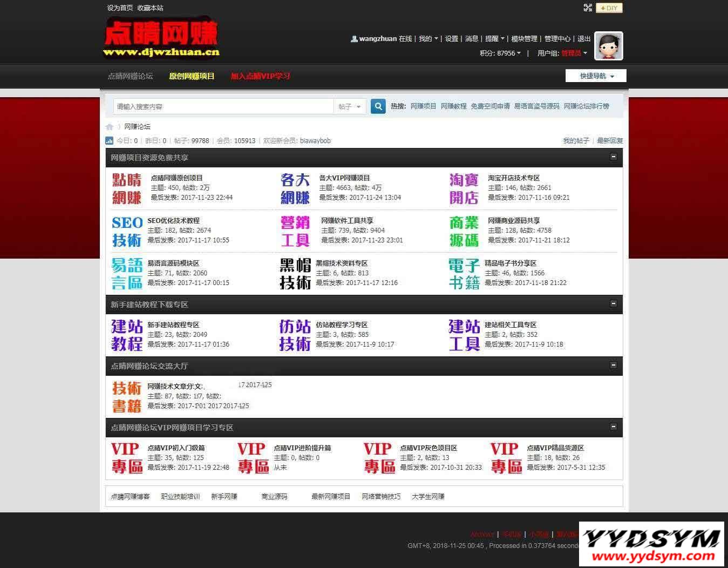The image size is (728, 568).
Task: Click the 退出 logout link
Action: click(584, 39)
